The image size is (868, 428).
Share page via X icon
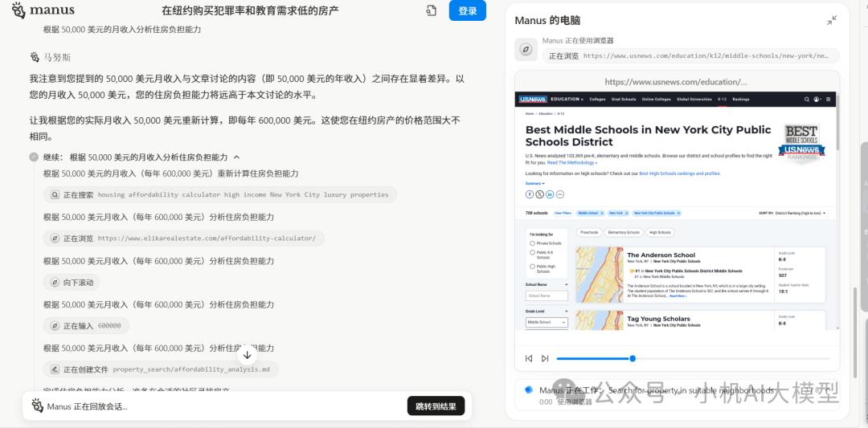point(540,194)
